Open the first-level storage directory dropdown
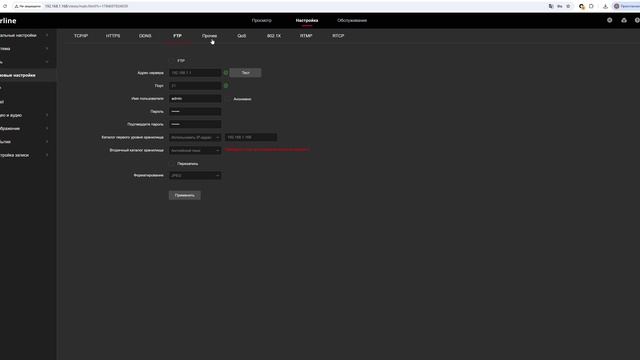This screenshot has width=640, height=360. pyautogui.click(x=195, y=138)
